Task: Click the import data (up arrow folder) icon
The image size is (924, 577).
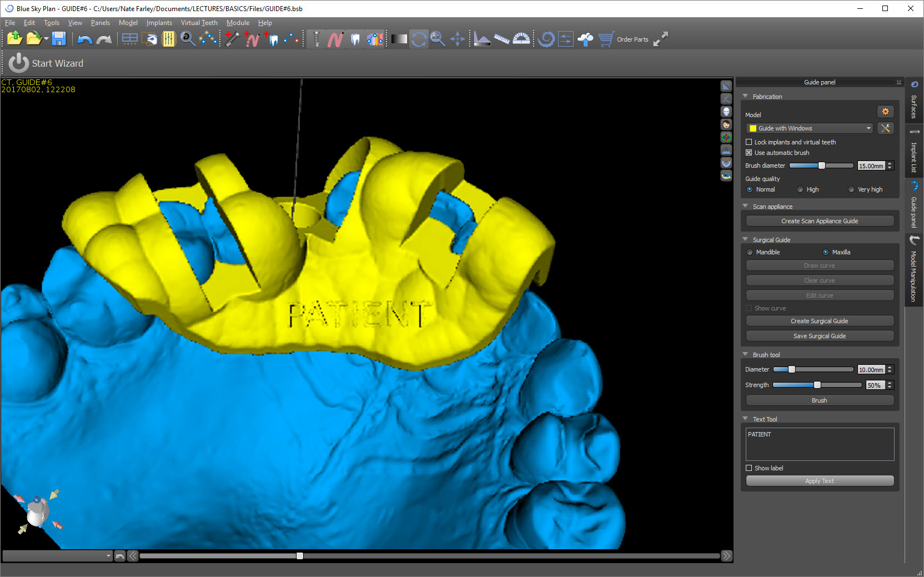Action: pos(14,38)
